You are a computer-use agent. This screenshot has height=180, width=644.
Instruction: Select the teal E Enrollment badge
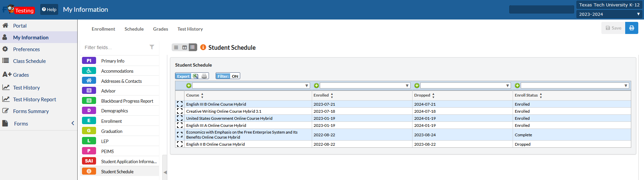point(89,120)
